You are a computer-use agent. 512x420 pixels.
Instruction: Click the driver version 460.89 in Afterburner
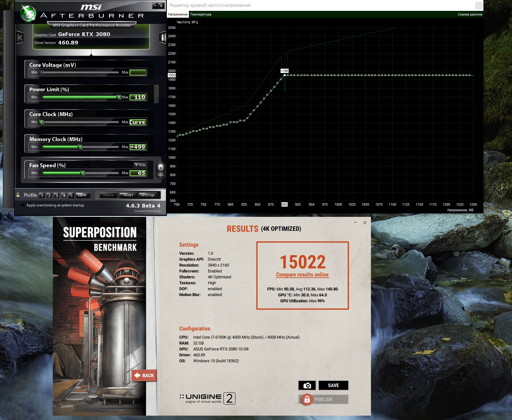(x=68, y=43)
